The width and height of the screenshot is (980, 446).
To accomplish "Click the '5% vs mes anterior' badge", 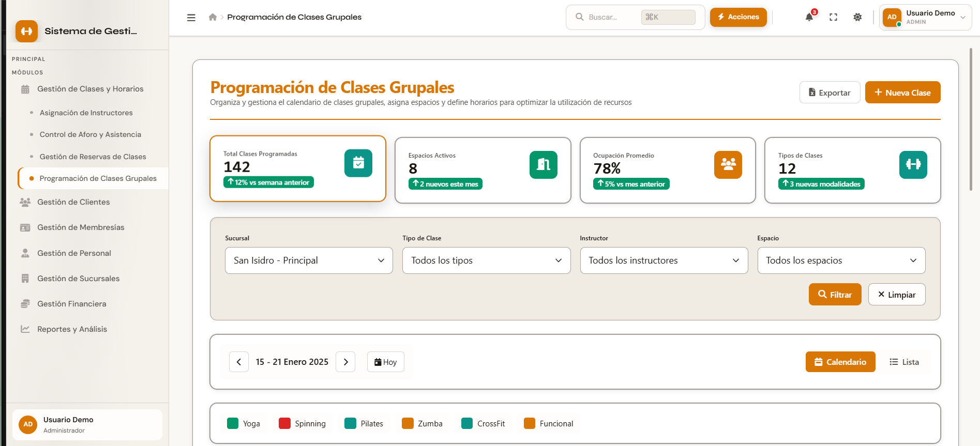I will click(631, 184).
